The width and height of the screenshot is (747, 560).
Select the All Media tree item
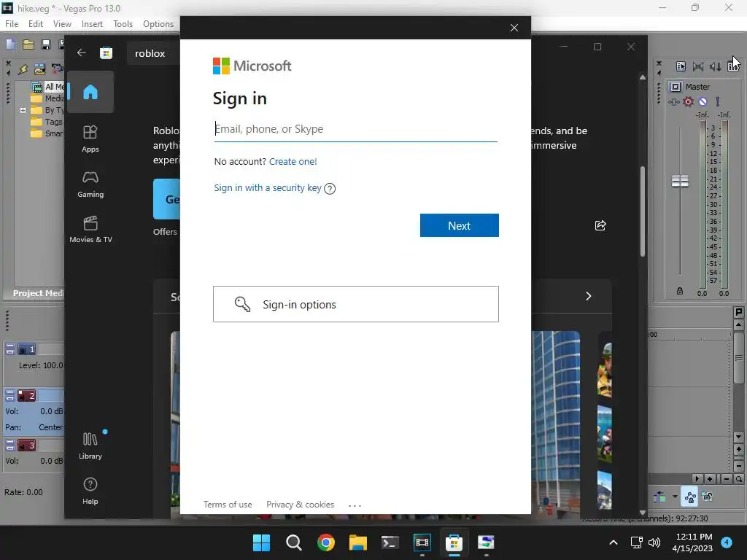pyautogui.click(x=48, y=87)
